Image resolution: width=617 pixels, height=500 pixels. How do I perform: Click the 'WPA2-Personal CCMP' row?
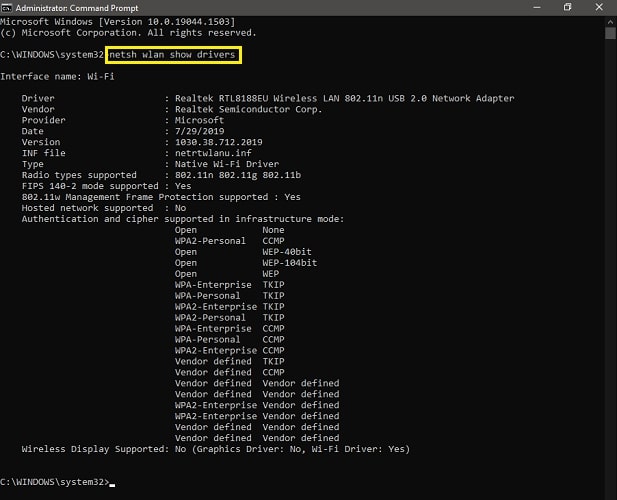click(230, 241)
